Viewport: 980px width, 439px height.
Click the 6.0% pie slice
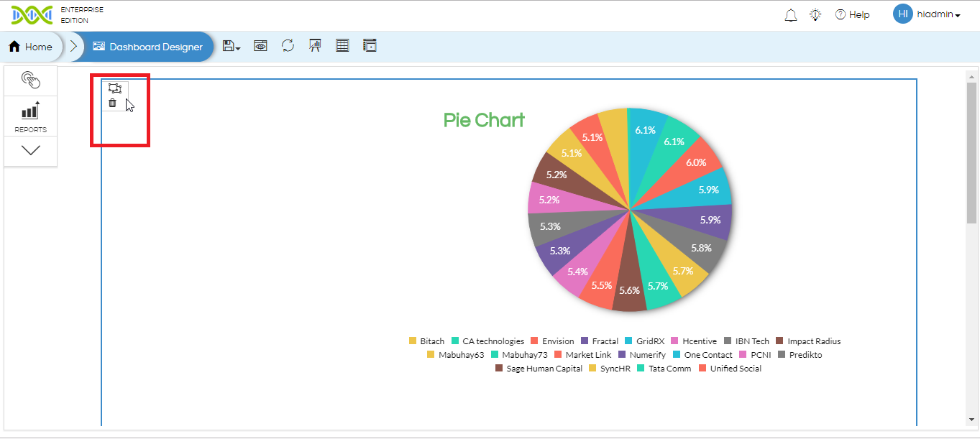pos(696,162)
